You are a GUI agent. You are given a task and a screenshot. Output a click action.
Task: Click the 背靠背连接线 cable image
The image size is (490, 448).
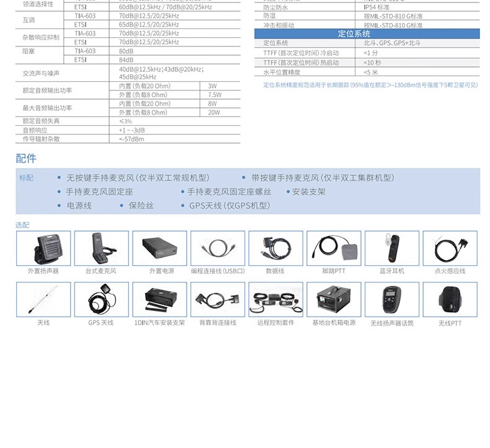point(218,300)
